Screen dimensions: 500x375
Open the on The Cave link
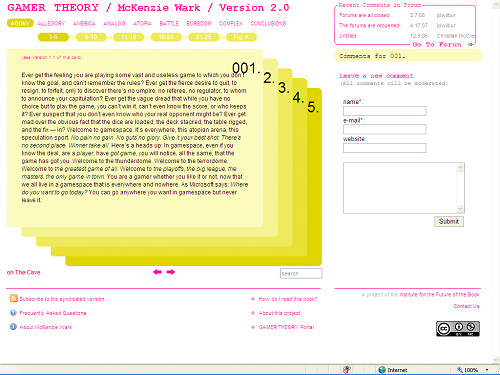[x=23, y=272]
